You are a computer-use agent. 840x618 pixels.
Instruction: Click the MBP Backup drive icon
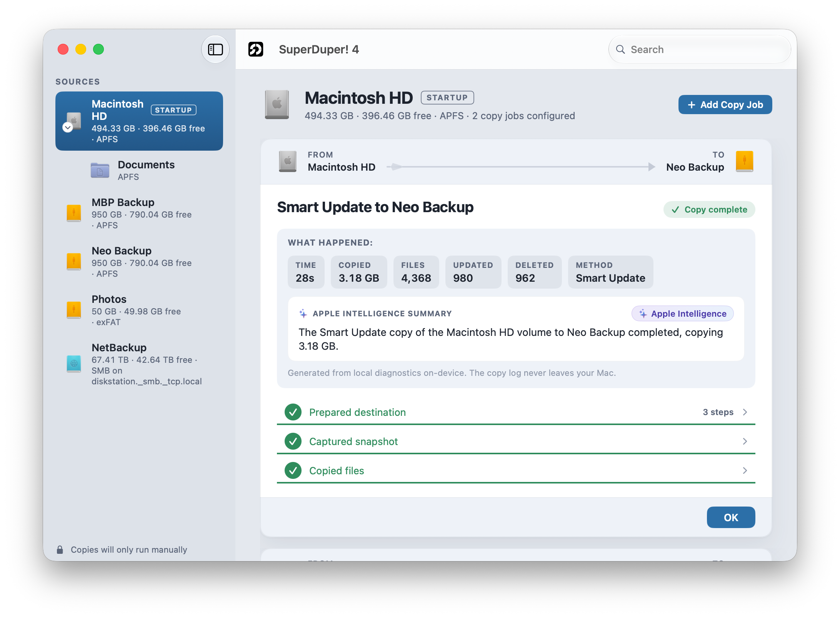[x=74, y=213]
